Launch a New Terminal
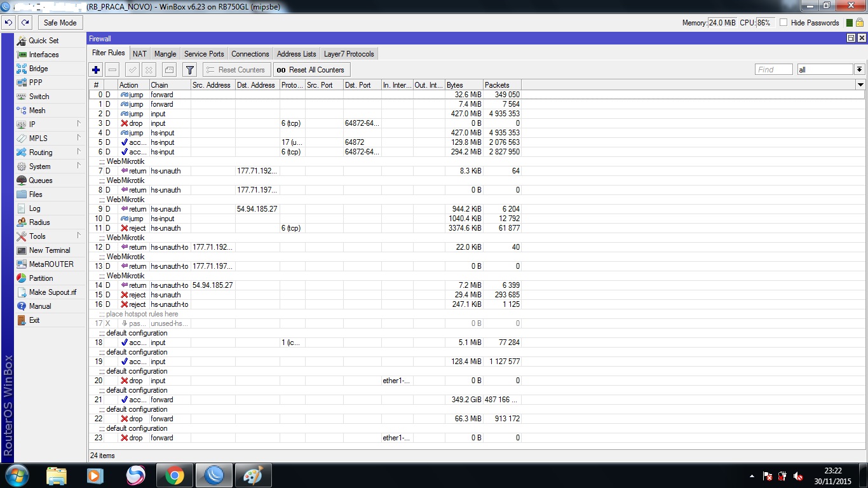 pyautogui.click(x=50, y=250)
